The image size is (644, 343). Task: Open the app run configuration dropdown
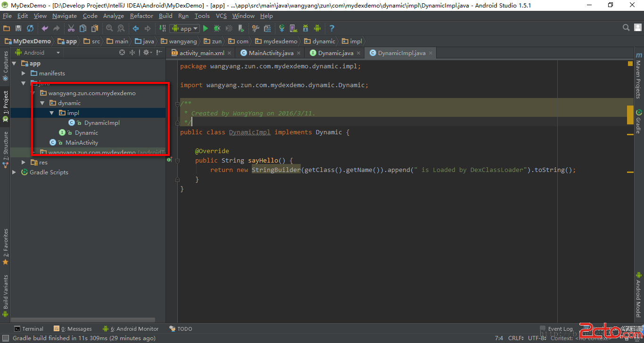coord(184,28)
